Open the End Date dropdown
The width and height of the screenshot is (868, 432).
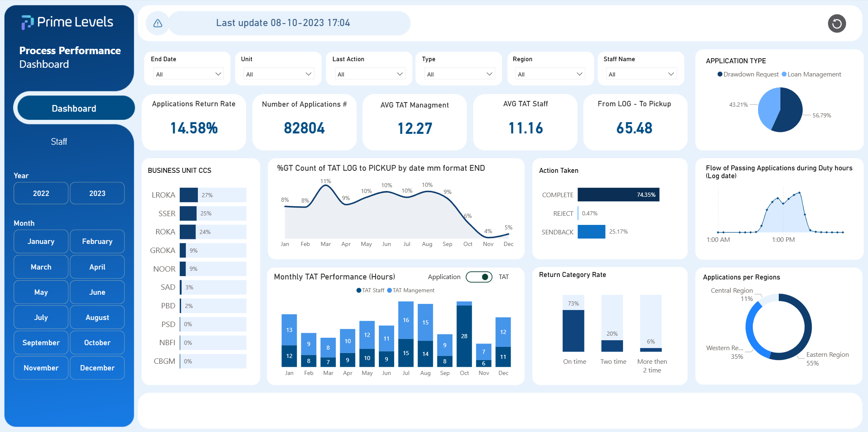coord(188,74)
